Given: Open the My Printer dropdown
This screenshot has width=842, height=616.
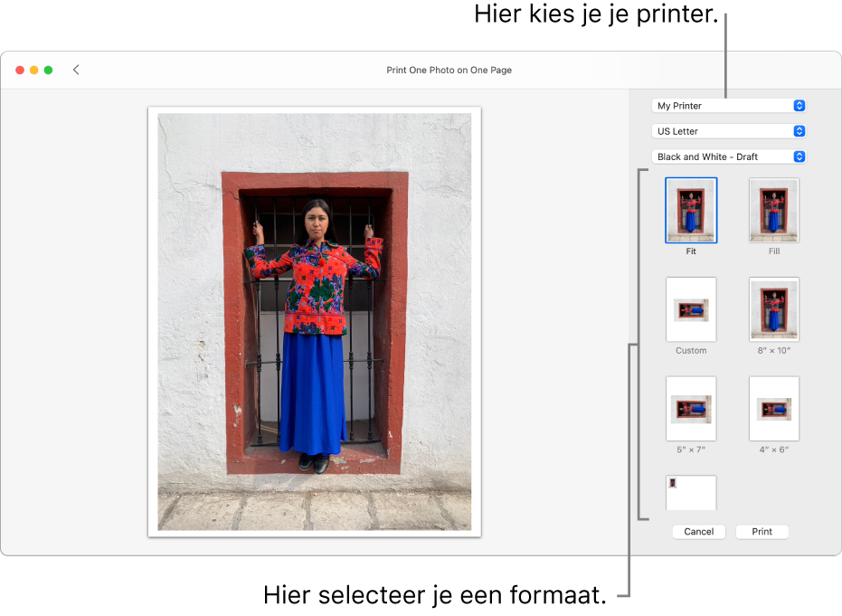Looking at the screenshot, I should coord(729,106).
